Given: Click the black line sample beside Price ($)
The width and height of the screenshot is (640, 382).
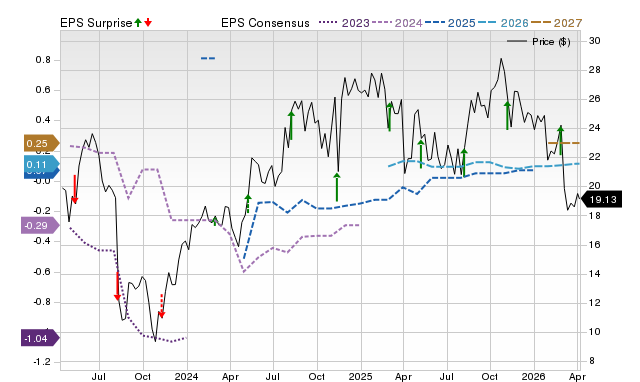Looking at the screenshot, I should (517, 42).
